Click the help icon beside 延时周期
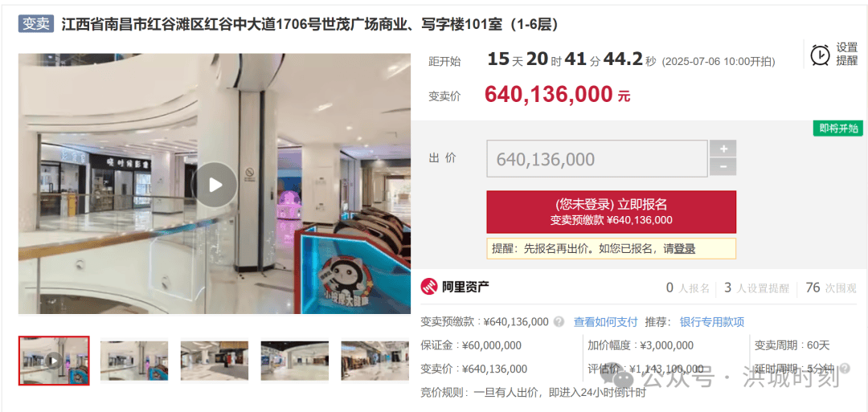Screen dimensions: 868x412 click(845, 367)
